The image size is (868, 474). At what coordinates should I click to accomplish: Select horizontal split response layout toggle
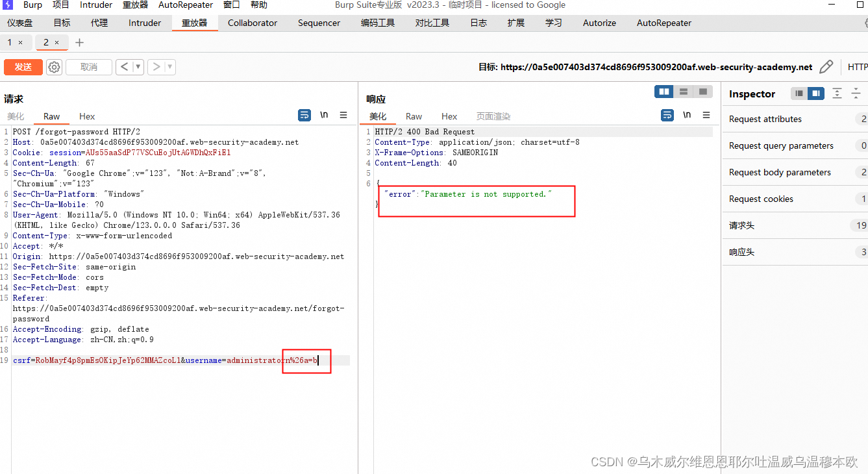click(x=683, y=92)
